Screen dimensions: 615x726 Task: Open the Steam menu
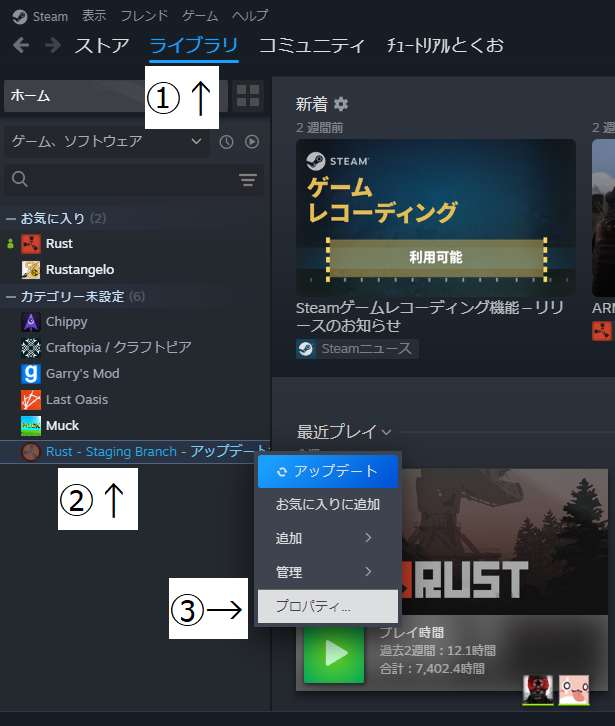click(x=50, y=17)
